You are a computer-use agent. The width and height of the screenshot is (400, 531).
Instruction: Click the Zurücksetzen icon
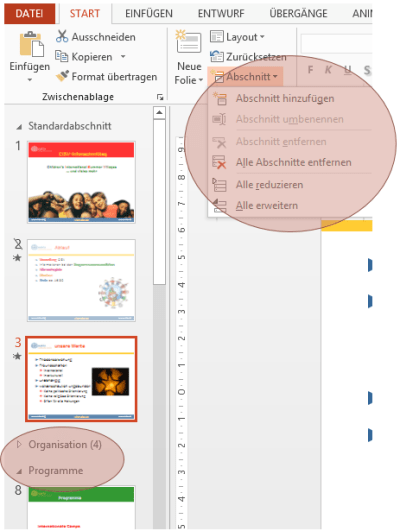click(217, 56)
